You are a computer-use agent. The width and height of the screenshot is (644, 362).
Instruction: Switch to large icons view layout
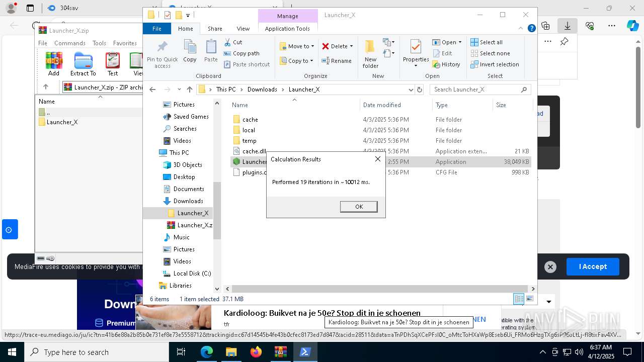pyautogui.click(x=529, y=299)
